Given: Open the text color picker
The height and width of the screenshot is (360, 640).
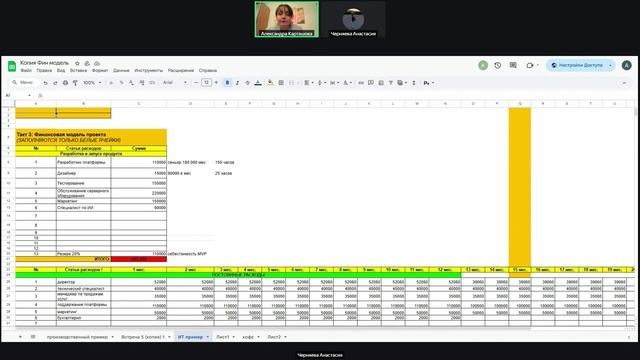Looking at the screenshot, I should pyautogui.click(x=258, y=83).
